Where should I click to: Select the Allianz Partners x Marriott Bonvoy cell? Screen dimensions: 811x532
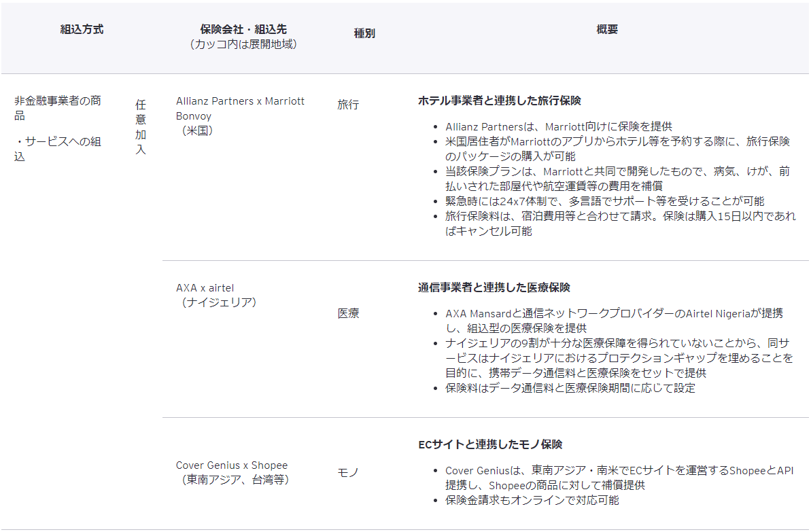(x=240, y=108)
